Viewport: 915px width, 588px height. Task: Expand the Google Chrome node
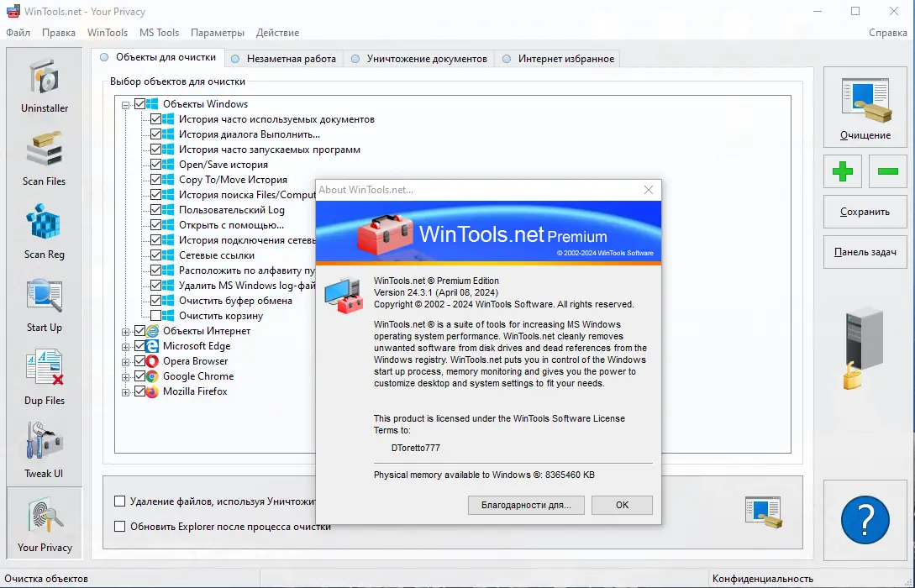tap(125, 377)
